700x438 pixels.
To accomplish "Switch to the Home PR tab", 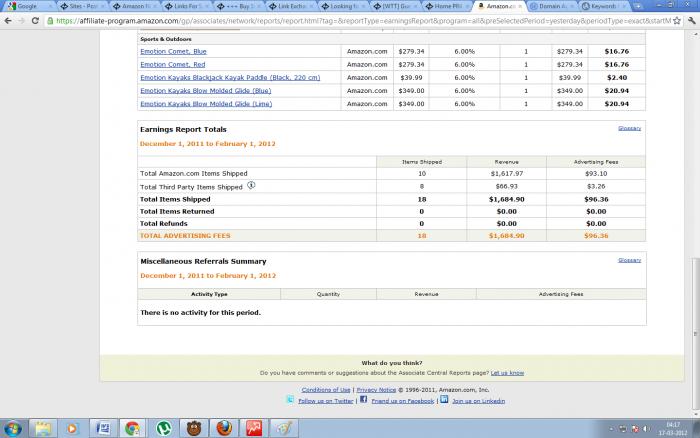I will 447,6.
